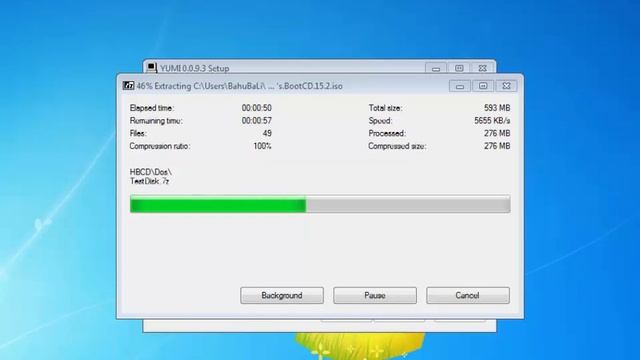640x360 pixels.
Task: Click the Speed value 5655 KB/s
Action: [x=492, y=121]
